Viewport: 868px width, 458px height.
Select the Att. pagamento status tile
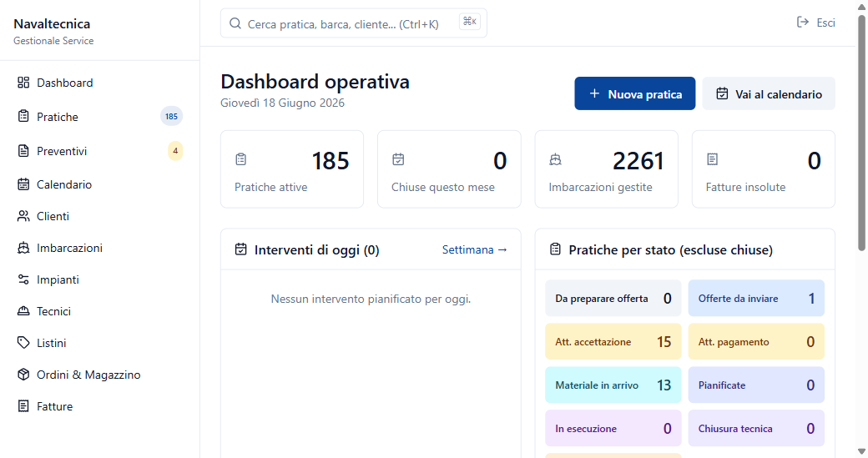[756, 342]
